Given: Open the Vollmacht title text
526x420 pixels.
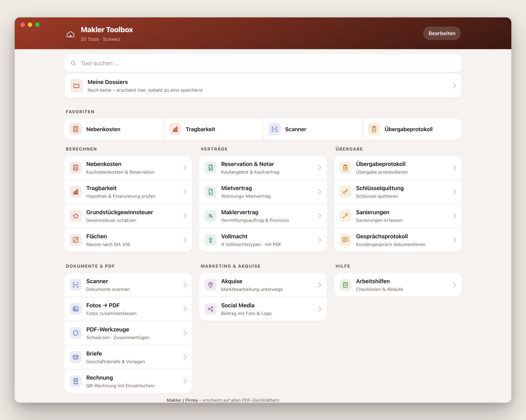Looking at the screenshot, I should point(234,236).
